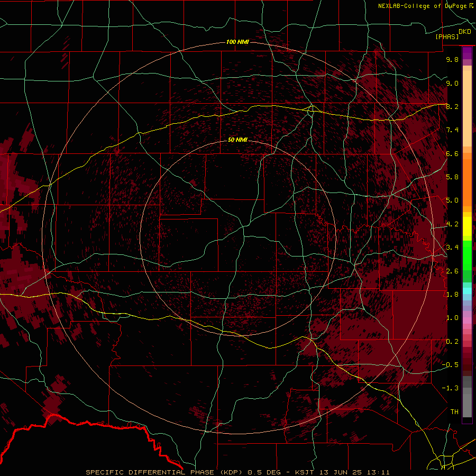Click the 7.4 value on the color scale

[452, 130]
